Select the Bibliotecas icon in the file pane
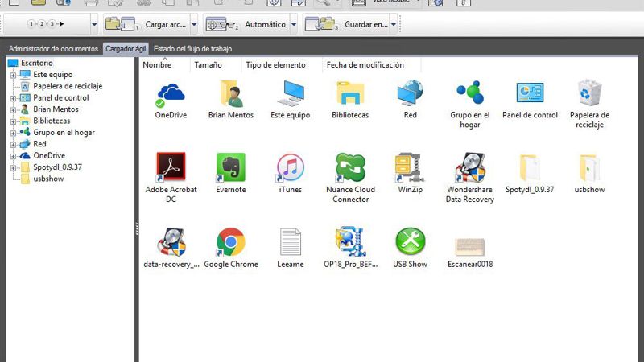The height and width of the screenshot is (362, 644). coord(350,93)
